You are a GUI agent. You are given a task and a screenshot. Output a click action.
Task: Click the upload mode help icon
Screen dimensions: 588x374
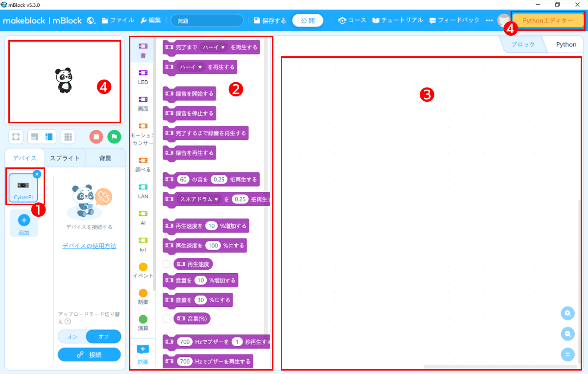(x=68, y=322)
